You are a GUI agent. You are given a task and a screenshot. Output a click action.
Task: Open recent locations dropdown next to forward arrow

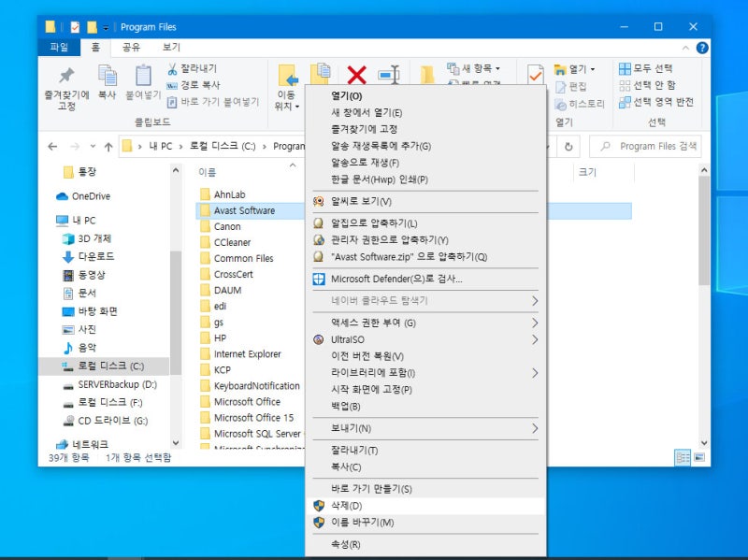(x=93, y=147)
